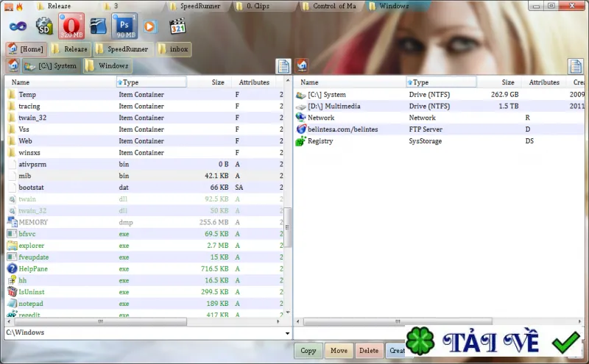Click the right pane home icon
The width and height of the screenshot is (589, 364).
tap(302, 65)
